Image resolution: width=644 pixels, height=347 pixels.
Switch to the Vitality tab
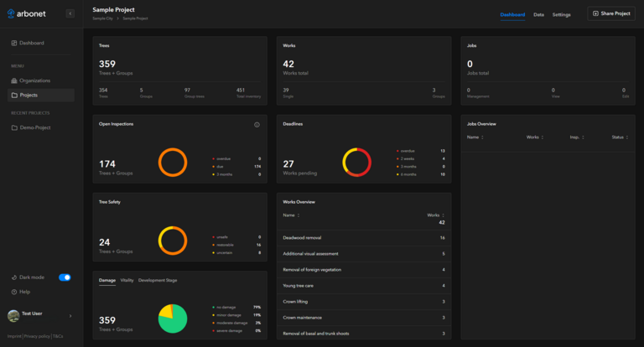127,280
